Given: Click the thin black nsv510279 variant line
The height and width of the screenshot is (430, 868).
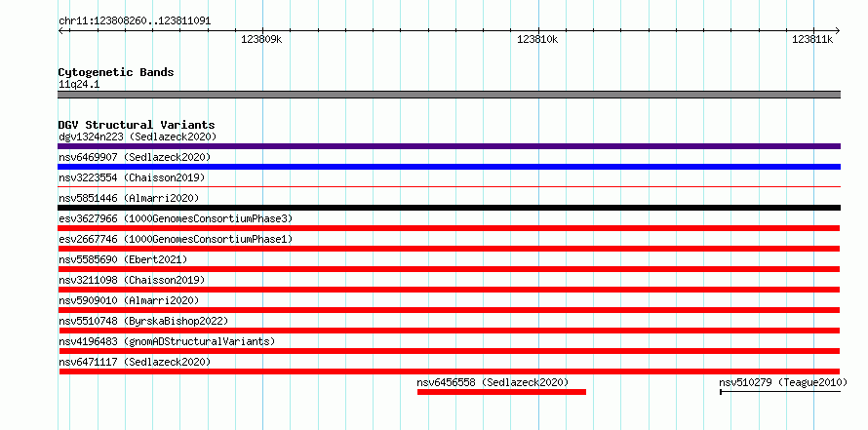Looking at the screenshot, I should point(780,392).
